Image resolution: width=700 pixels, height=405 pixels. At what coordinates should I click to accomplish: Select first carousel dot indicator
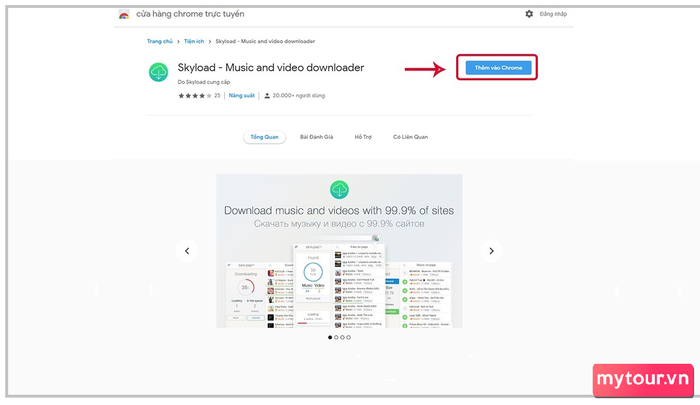[330, 338]
